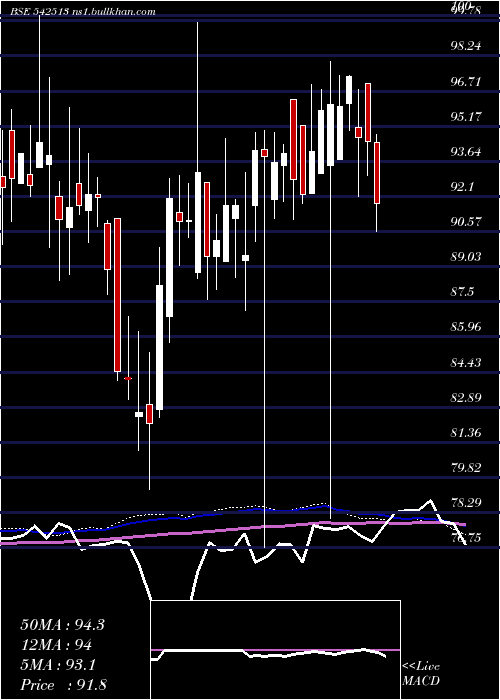Image resolution: width=500 pixels, height=700 pixels.
Task: Click the 12MA : 94 readout
Action: pos(56,645)
